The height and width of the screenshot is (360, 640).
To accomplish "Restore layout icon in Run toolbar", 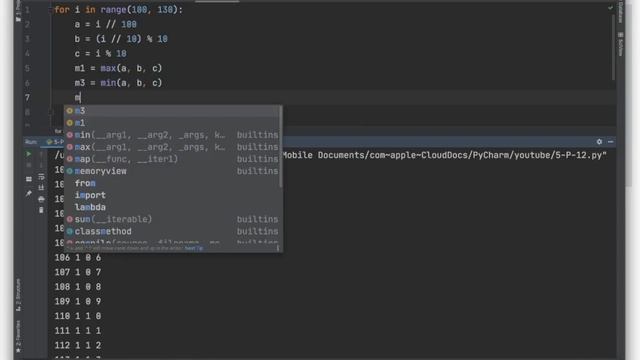I will 29,179.
